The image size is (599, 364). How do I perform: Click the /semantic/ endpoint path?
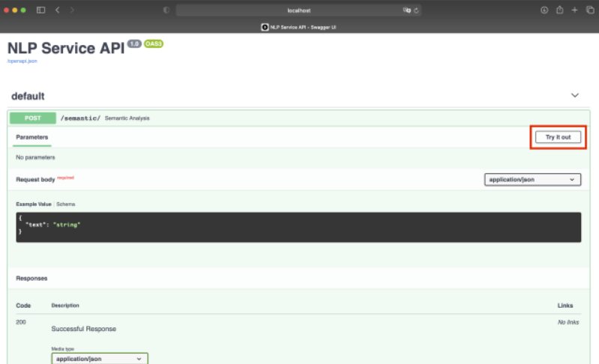click(x=80, y=118)
